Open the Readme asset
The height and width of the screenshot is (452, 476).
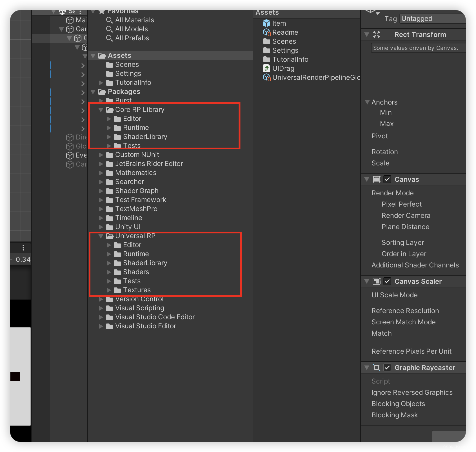(x=285, y=32)
